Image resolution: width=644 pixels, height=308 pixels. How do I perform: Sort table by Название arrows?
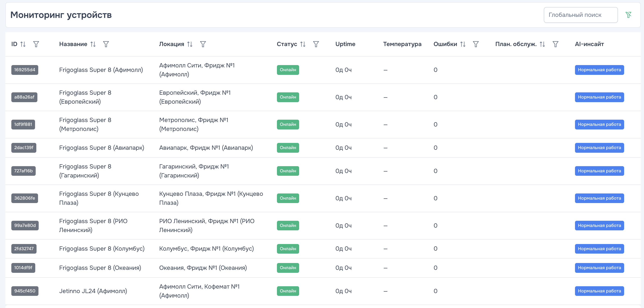pos(93,44)
